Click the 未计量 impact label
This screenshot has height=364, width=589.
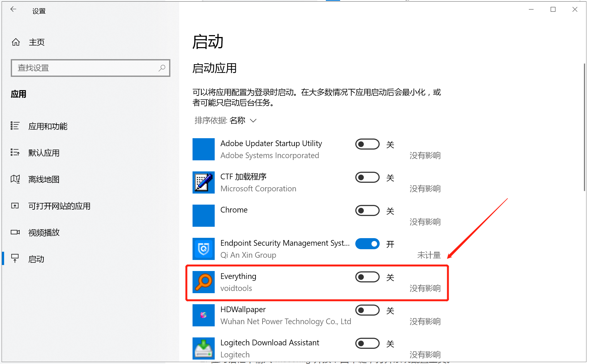429,255
